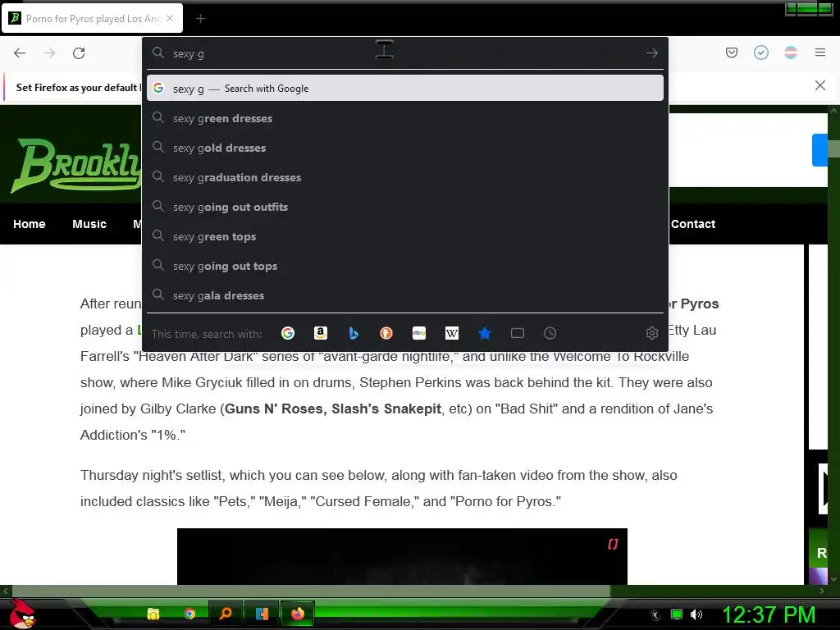The height and width of the screenshot is (630, 840).
Task: Click the Go arrow in the address bar
Action: coord(652,53)
